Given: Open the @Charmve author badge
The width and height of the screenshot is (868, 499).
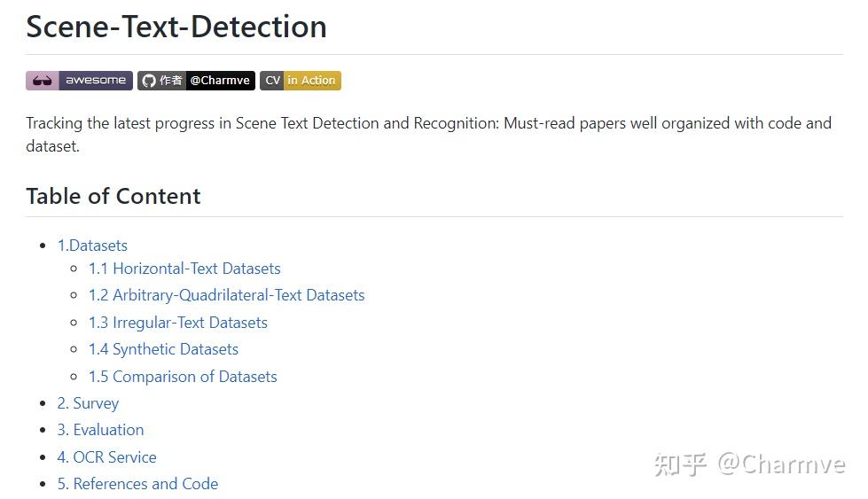Looking at the screenshot, I should [220, 81].
